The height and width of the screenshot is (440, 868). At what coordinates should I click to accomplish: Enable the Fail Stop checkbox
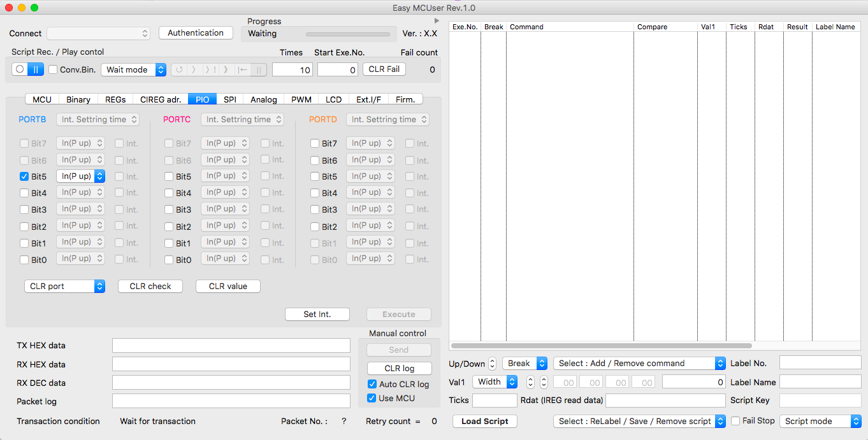click(x=735, y=421)
